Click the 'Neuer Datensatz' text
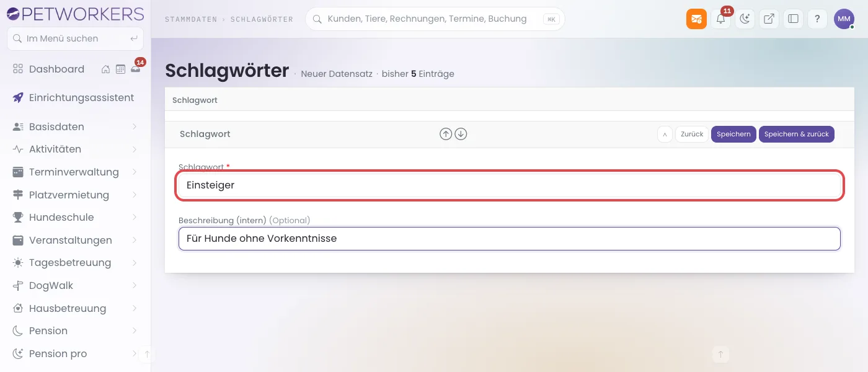Viewport: 868px width, 372px height. click(337, 74)
